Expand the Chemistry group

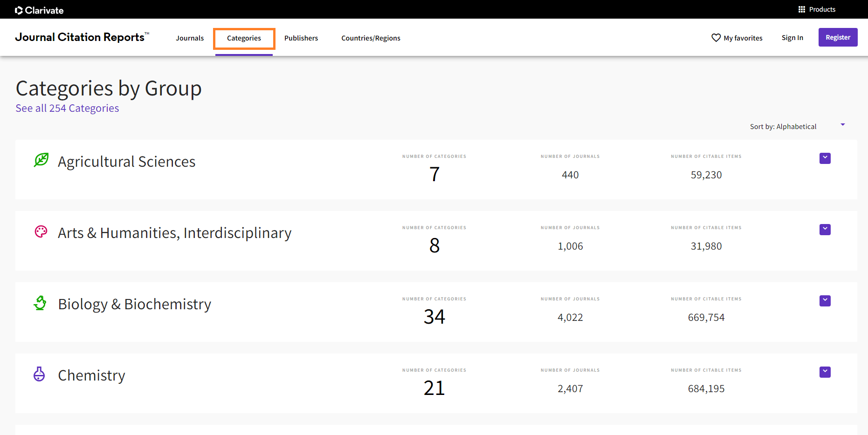[x=825, y=372]
